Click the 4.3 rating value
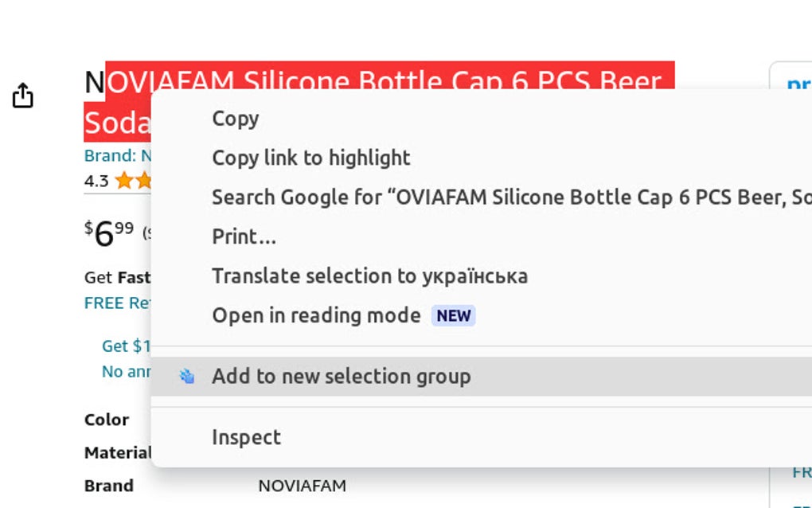812x508 pixels. tap(96, 181)
